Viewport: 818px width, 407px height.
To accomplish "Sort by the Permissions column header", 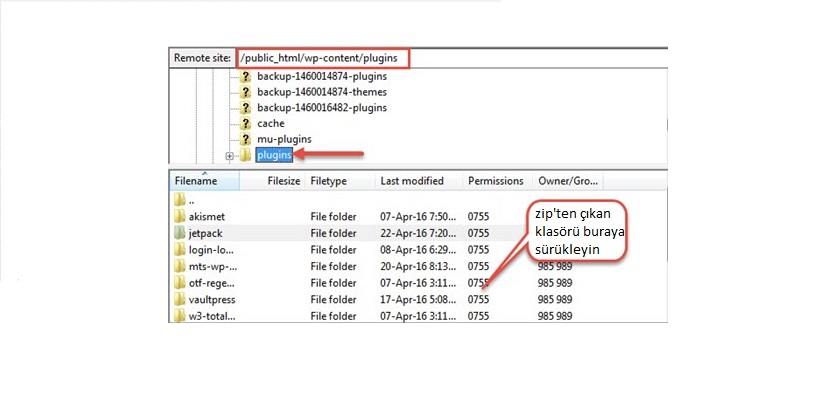I will 498,181.
